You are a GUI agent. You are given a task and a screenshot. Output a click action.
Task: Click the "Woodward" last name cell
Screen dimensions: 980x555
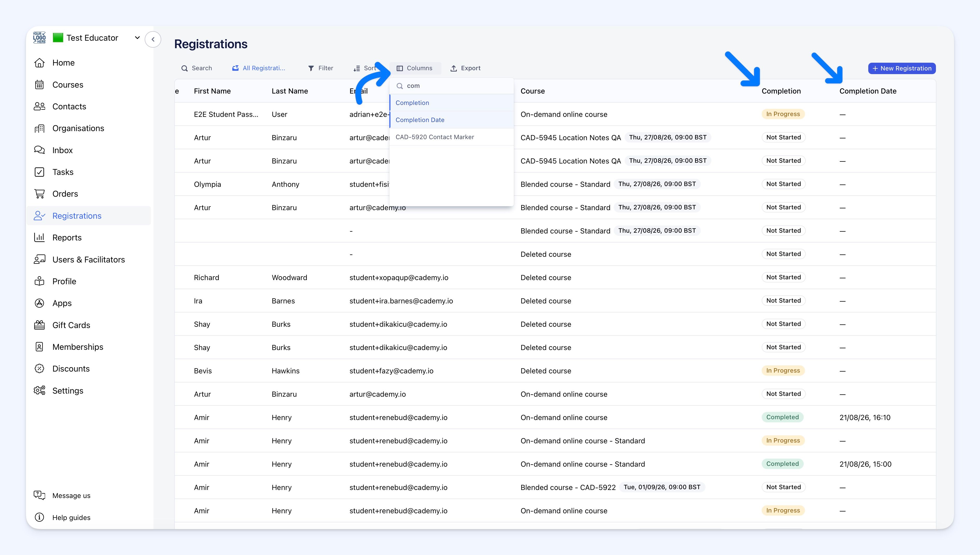[x=289, y=277]
